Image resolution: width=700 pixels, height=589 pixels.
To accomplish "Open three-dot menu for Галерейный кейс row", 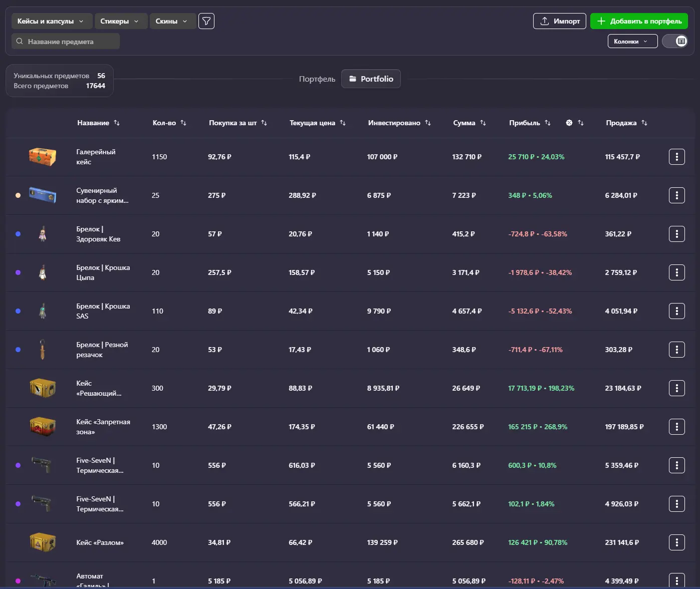I will point(676,157).
